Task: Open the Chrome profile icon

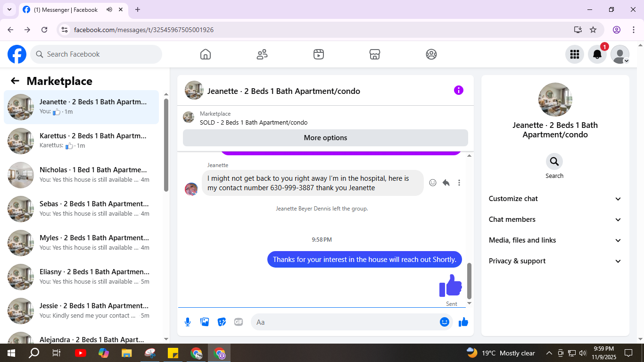Action: [x=617, y=30]
